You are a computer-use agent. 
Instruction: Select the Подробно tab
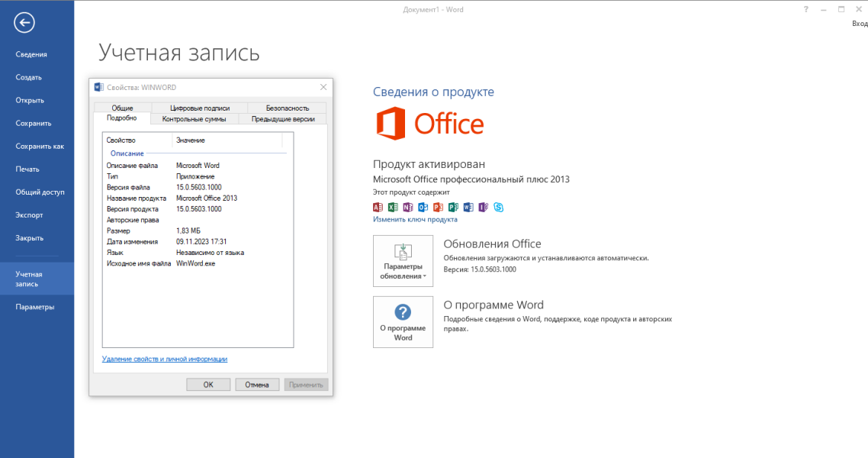point(122,118)
